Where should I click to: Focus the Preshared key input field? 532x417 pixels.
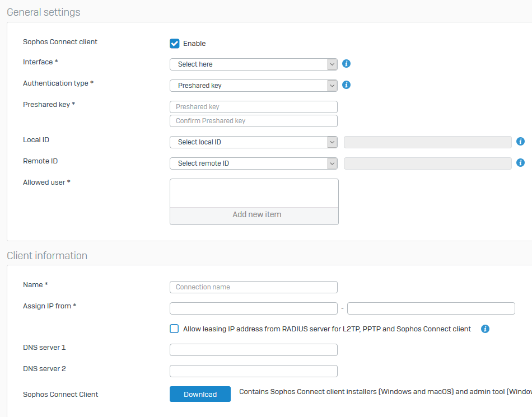pyautogui.click(x=254, y=107)
